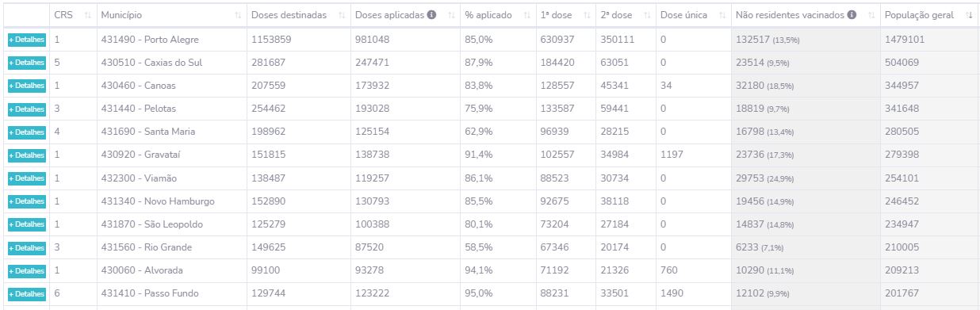Click Detalhes button for Santa Maria
Image resolution: width=980 pixels, height=310 pixels.
tap(27, 132)
